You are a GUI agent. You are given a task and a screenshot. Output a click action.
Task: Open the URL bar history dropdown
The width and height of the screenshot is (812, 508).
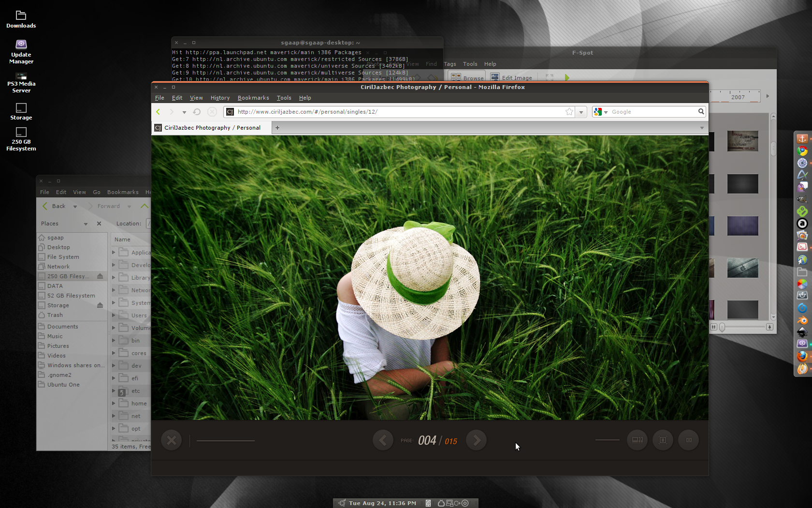tap(581, 112)
